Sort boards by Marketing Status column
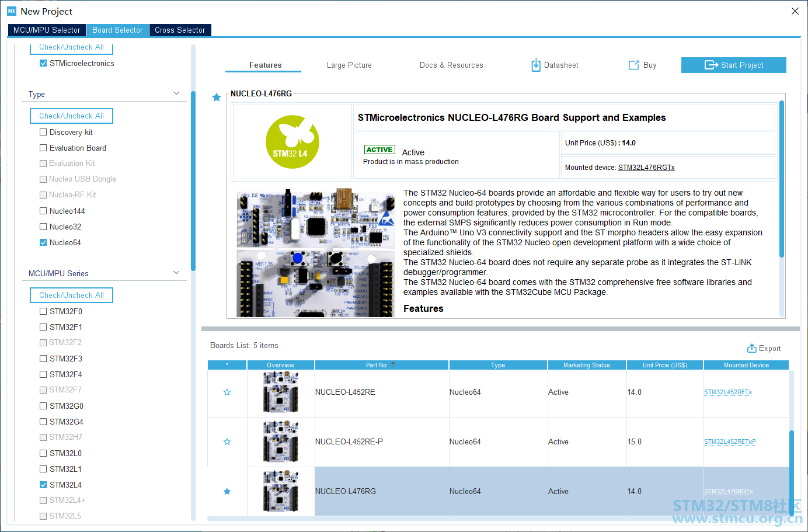The image size is (808, 532). pyautogui.click(x=587, y=365)
